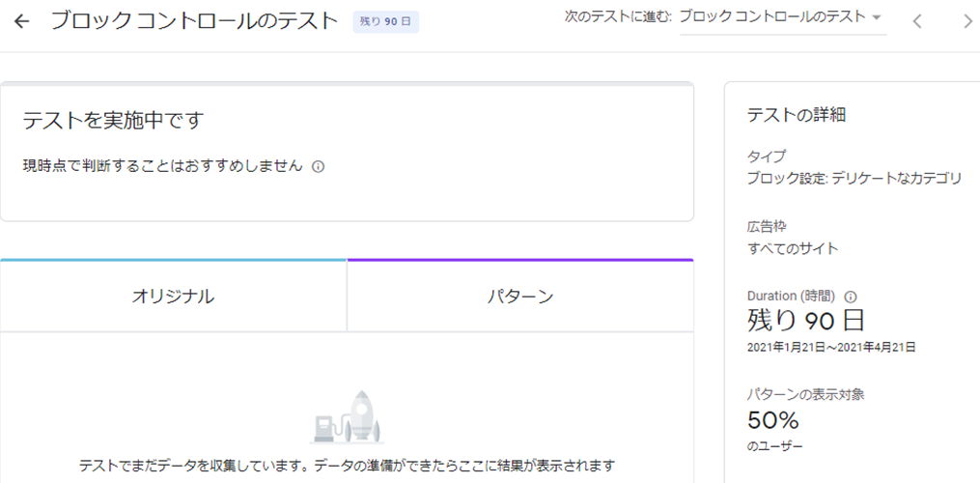Open info icon beside 現時点で判断することはおすすめしません
The height and width of the screenshot is (483, 980).
point(318,167)
